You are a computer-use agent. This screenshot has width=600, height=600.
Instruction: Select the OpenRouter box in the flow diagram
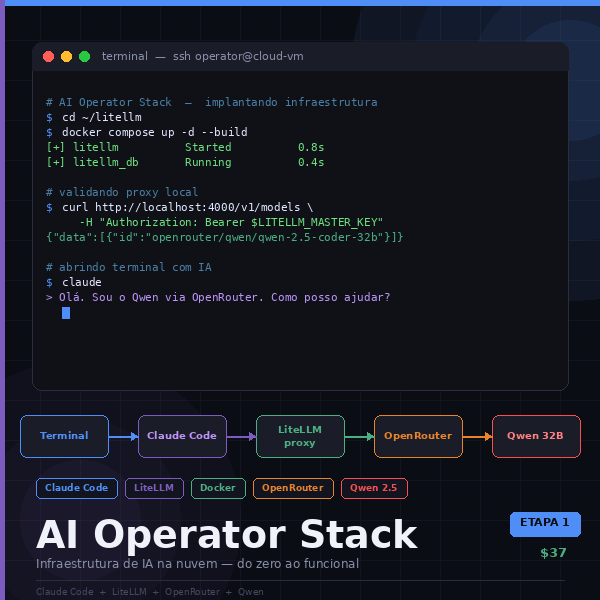[x=418, y=436]
